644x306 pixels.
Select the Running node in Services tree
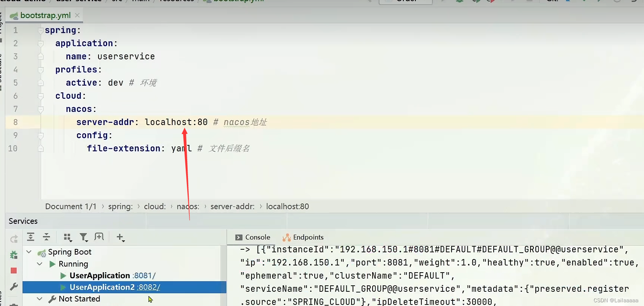73,264
